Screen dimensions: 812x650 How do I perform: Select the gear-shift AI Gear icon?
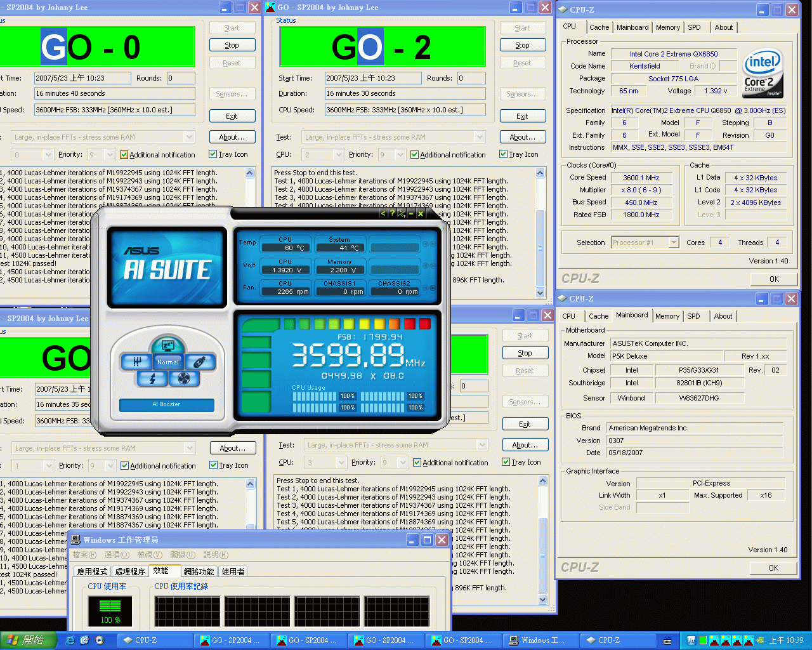click(x=137, y=362)
